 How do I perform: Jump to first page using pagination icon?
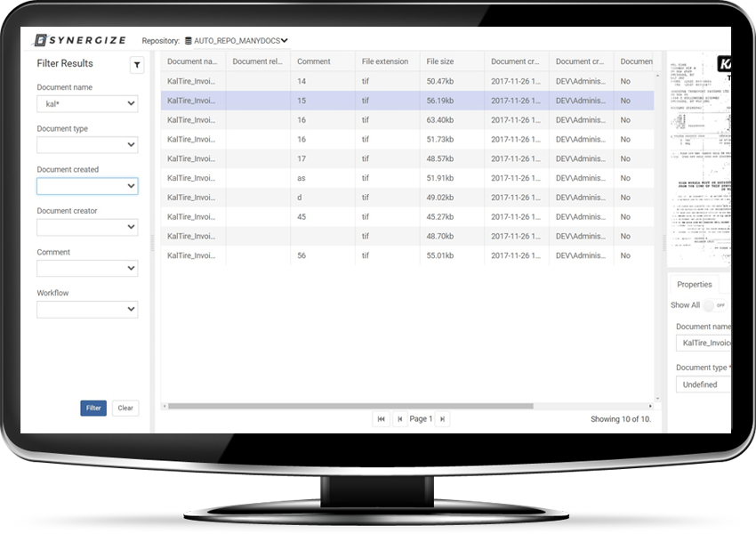click(x=381, y=418)
